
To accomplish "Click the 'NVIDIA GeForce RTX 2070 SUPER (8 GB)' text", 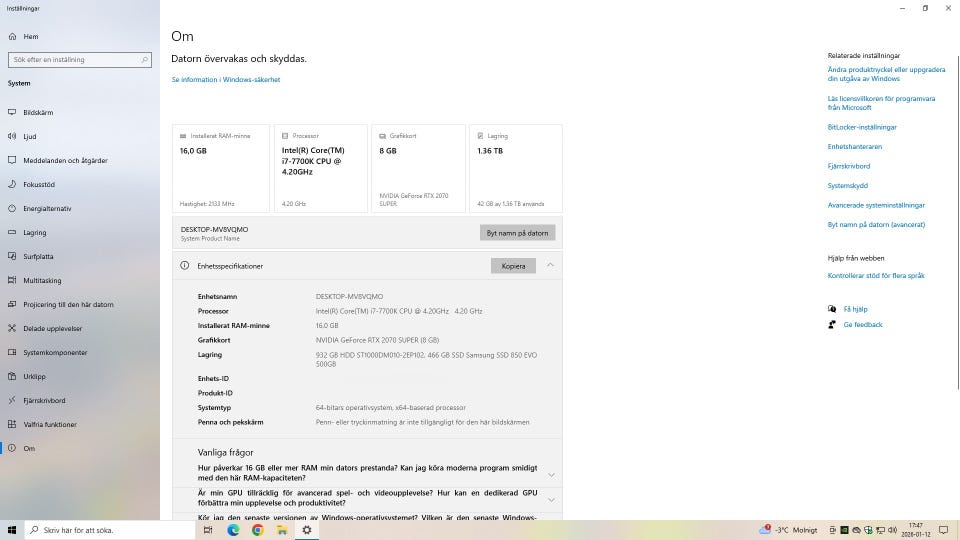I will click(x=377, y=340).
